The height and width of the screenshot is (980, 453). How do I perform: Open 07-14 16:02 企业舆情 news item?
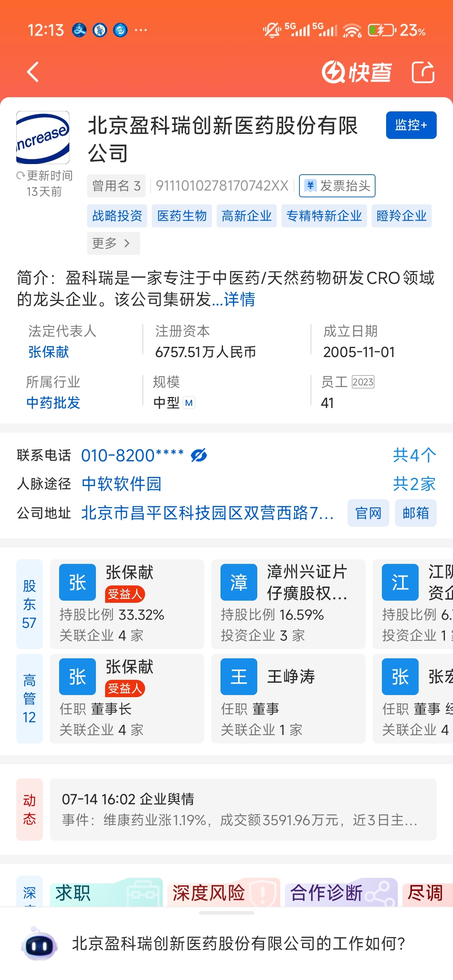pyautogui.click(x=243, y=809)
